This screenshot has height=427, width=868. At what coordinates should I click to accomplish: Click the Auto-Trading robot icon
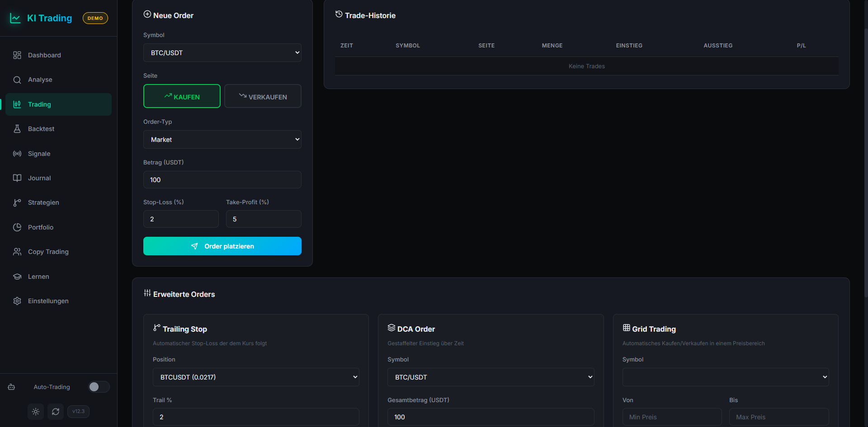pos(11,387)
